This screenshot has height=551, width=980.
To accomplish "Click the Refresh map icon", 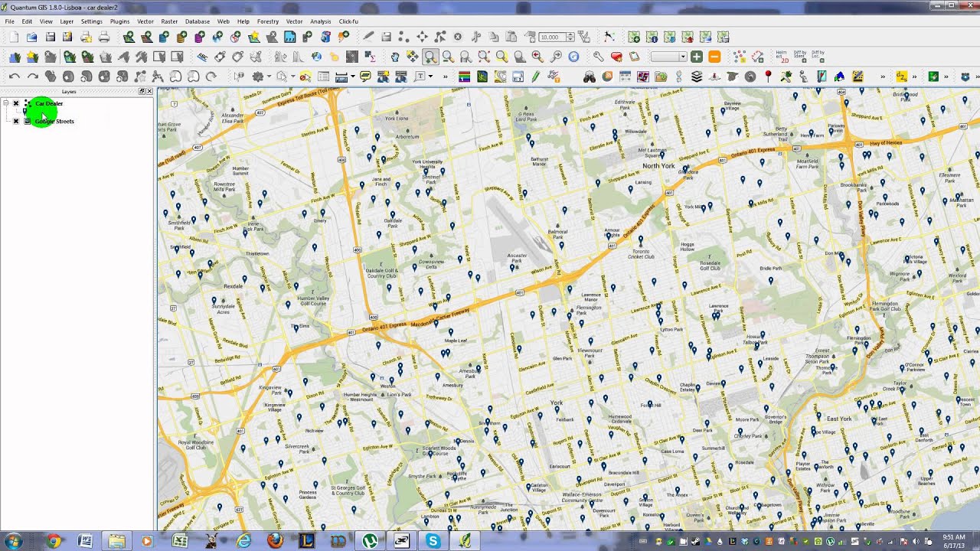I will (573, 57).
